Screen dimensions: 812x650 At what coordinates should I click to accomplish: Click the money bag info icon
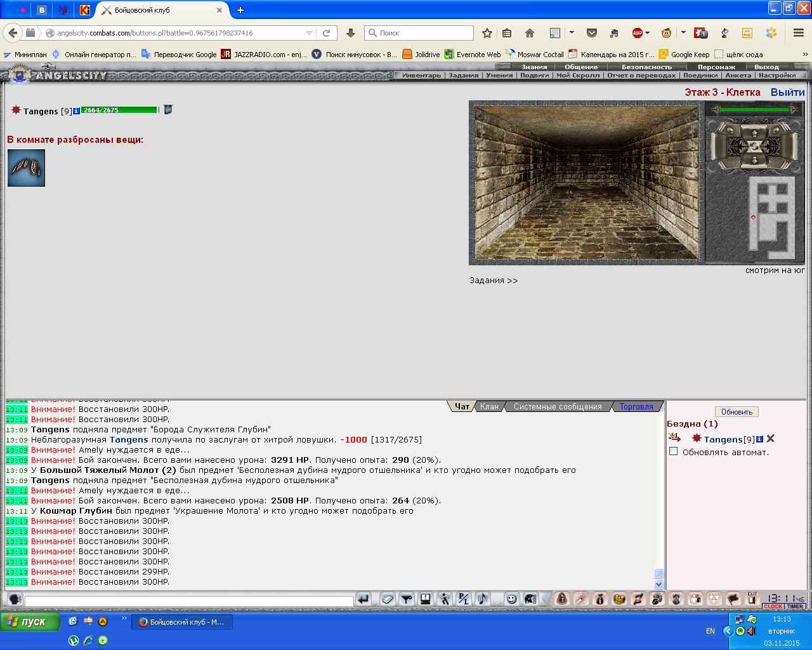pyautogui.click(x=600, y=599)
